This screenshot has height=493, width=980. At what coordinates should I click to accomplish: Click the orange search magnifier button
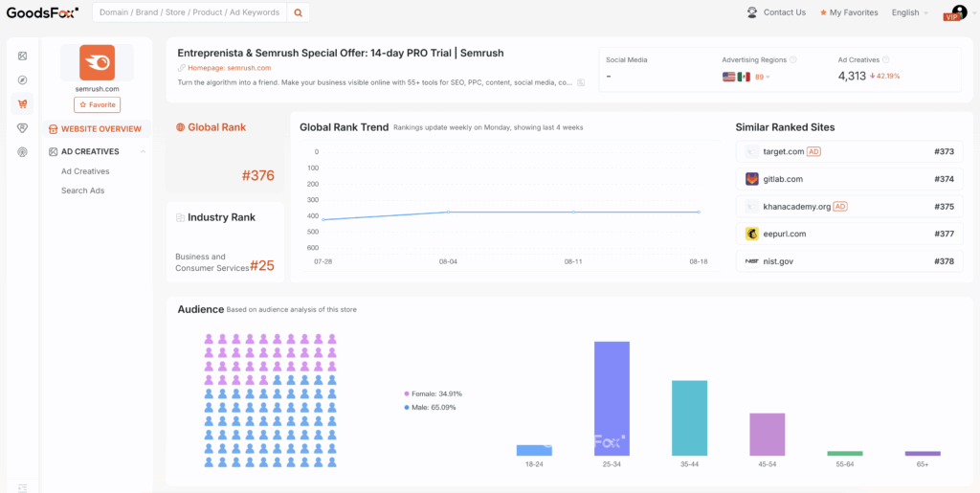(x=299, y=12)
